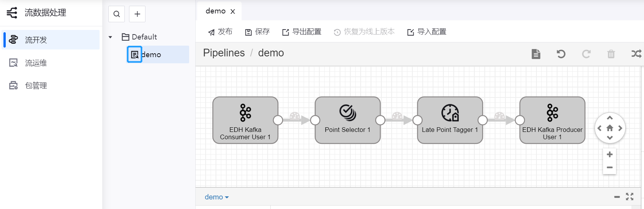Close the demo tab
644x209 pixels.
pyautogui.click(x=233, y=12)
